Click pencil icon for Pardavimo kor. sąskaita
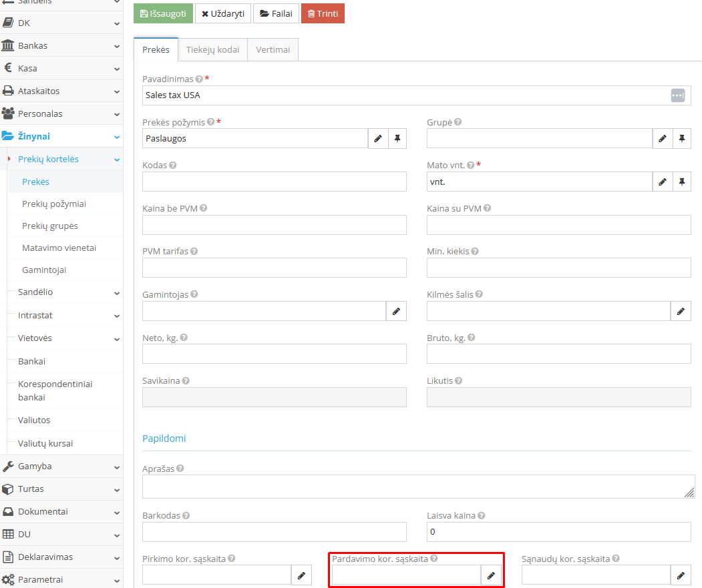The image size is (702, 588). 491,575
